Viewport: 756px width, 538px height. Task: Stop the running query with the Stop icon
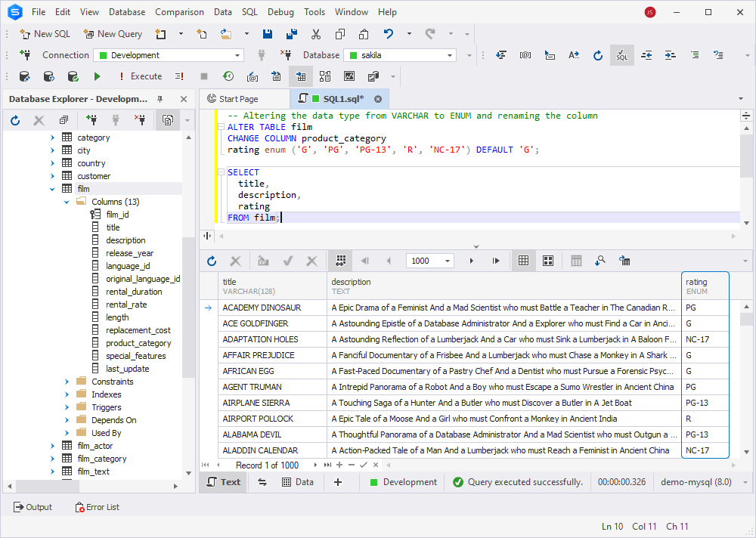204,76
